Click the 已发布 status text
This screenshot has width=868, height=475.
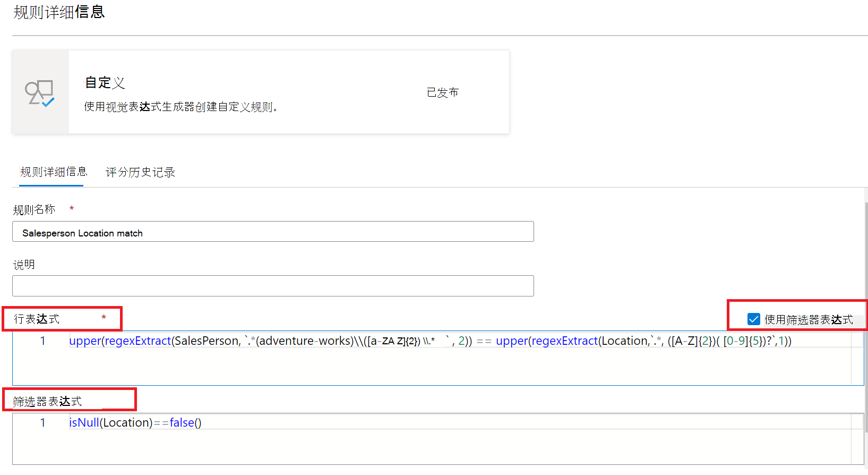tap(442, 92)
